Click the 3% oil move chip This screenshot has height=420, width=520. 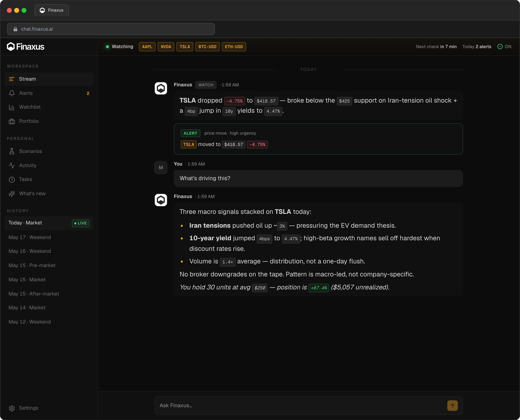(282, 226)
